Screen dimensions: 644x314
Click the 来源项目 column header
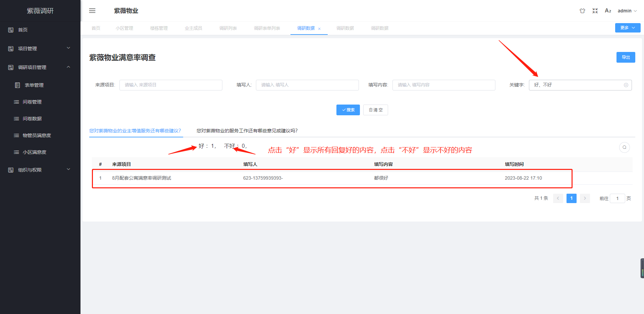click(x=121, y=164)
